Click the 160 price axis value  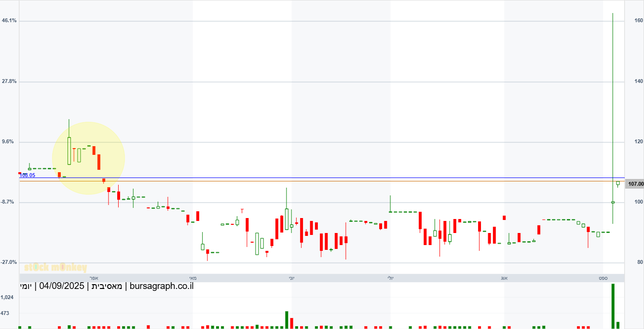tap(639, 21)
